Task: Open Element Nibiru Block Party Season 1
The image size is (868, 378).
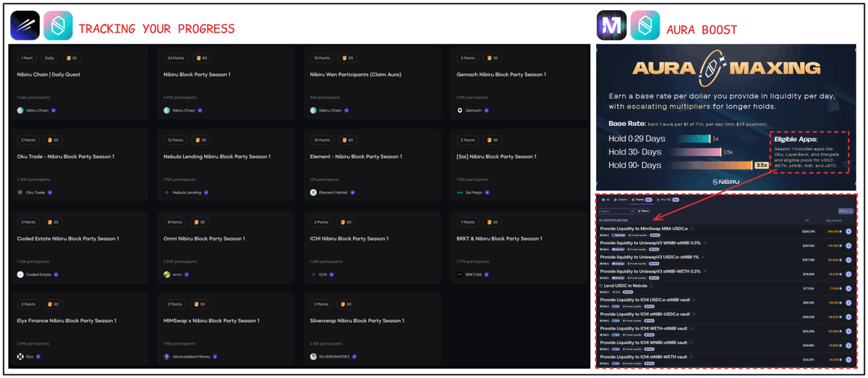Action: tap(372, 165)
